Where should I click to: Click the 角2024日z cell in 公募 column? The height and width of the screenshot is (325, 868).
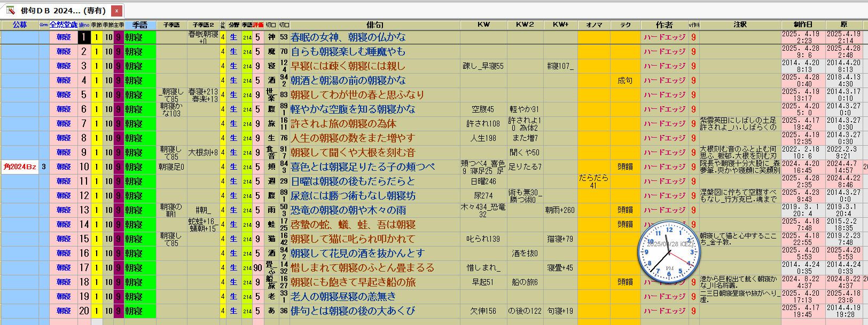pyautogui.click(x=20, y=167)
